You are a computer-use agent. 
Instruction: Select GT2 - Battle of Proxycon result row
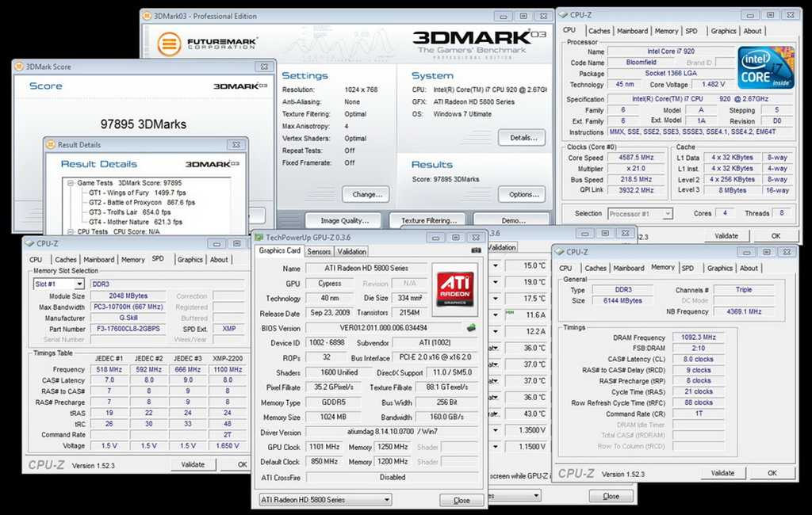(x=142, y=202)
